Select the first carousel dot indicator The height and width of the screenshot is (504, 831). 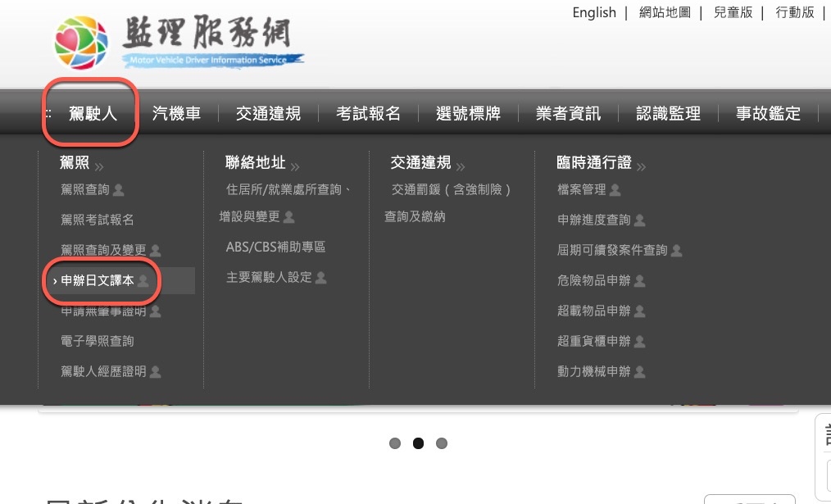[395, 443]
